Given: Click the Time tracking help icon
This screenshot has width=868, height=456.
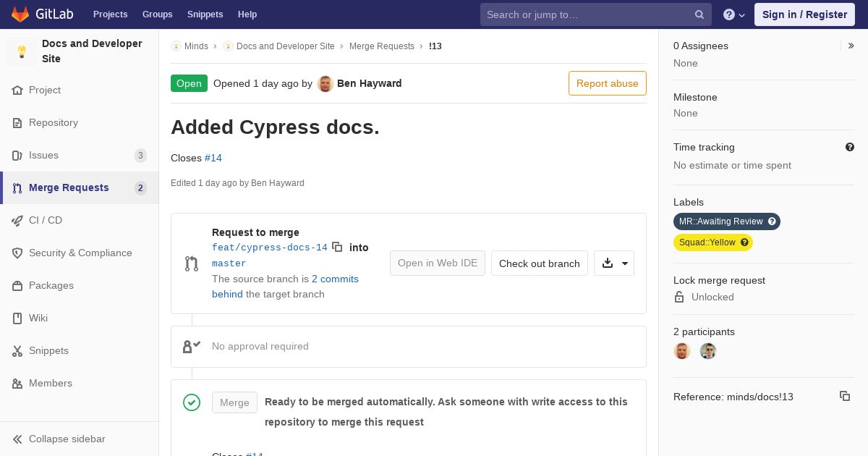Looking at the screenshot, I should tap(850, 147).
